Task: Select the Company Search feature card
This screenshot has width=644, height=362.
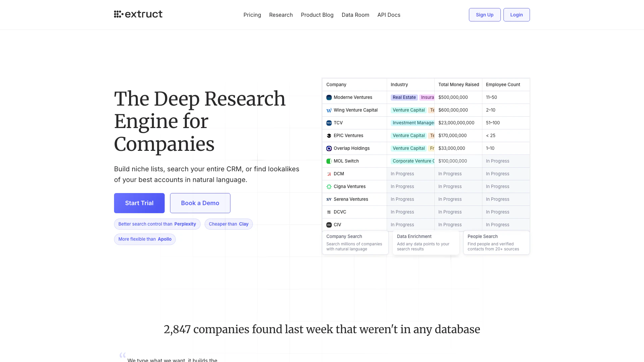Action: 355,242
